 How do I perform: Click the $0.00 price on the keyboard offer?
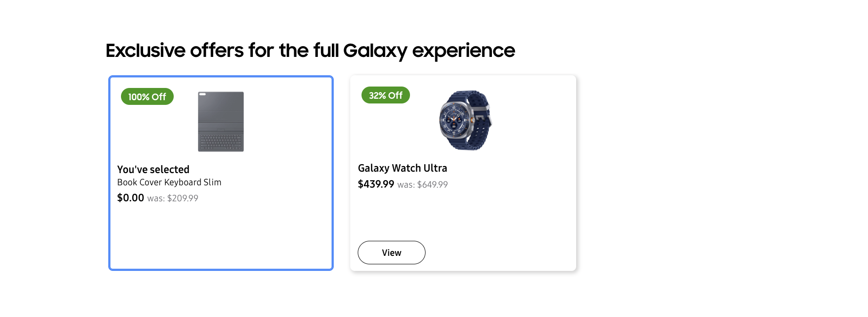point(131,198)
